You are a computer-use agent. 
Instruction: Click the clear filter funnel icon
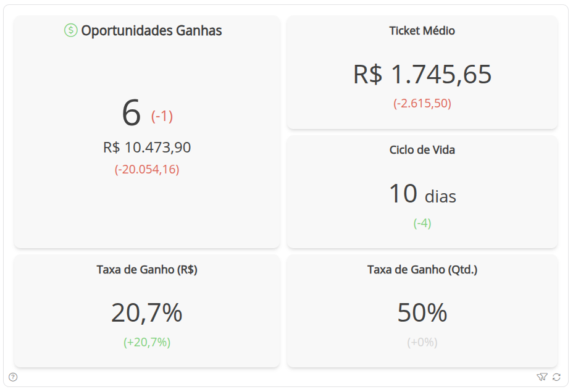point(542,377)
